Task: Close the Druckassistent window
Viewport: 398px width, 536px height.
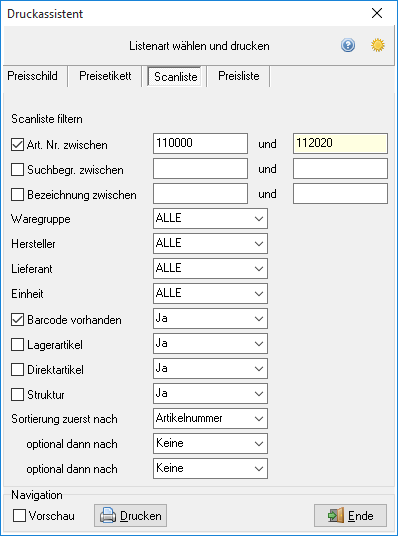Action: point(377,13)
